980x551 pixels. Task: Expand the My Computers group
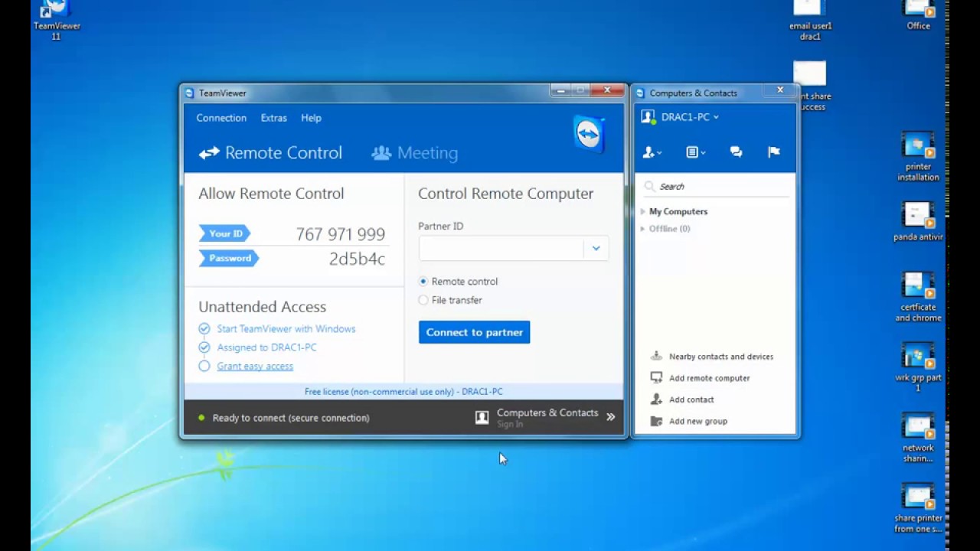tap(643, 211)
